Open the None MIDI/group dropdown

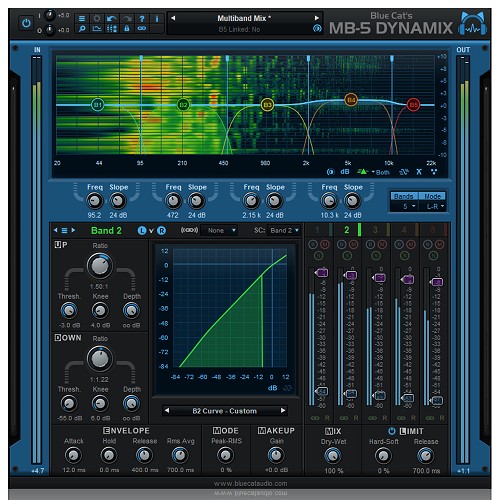coord(220,230)
